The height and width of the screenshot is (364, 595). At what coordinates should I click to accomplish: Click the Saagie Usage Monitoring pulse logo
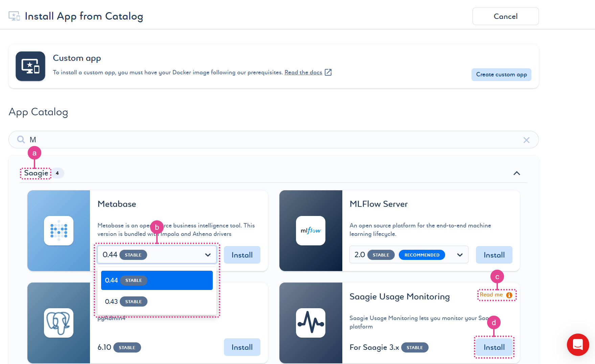click(311, 323)
